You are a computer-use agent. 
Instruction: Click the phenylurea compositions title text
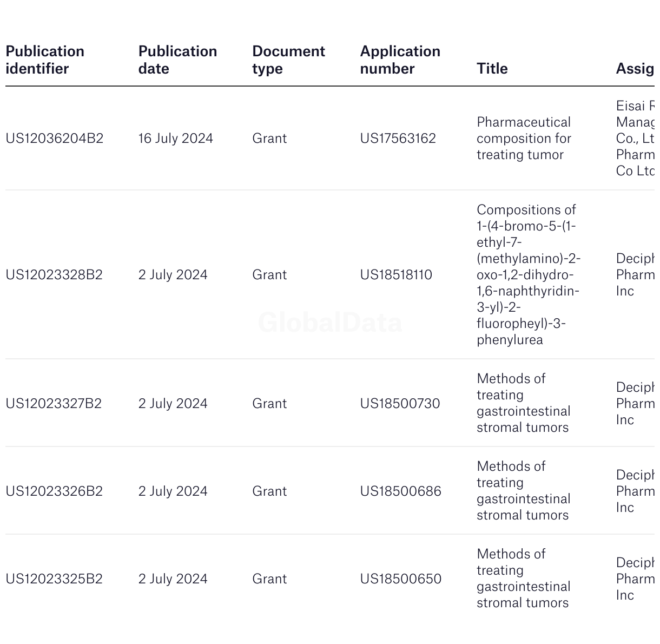(x=529, y=275)
